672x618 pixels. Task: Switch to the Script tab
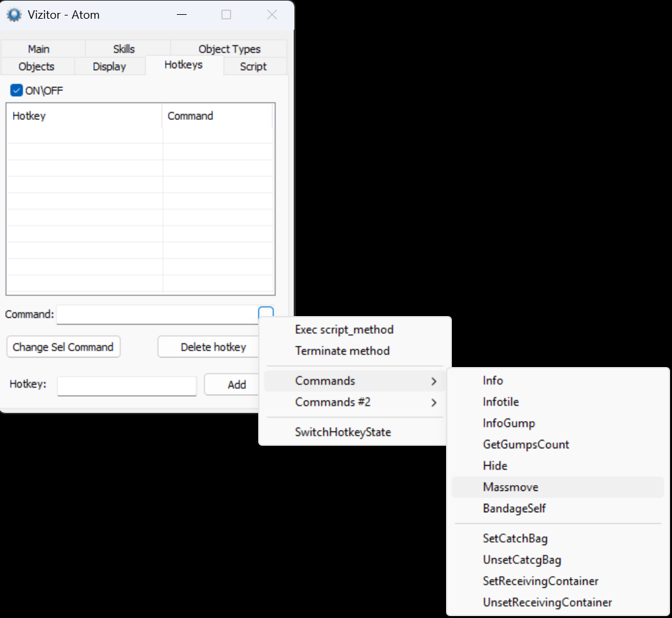click(x=253, y=66)
